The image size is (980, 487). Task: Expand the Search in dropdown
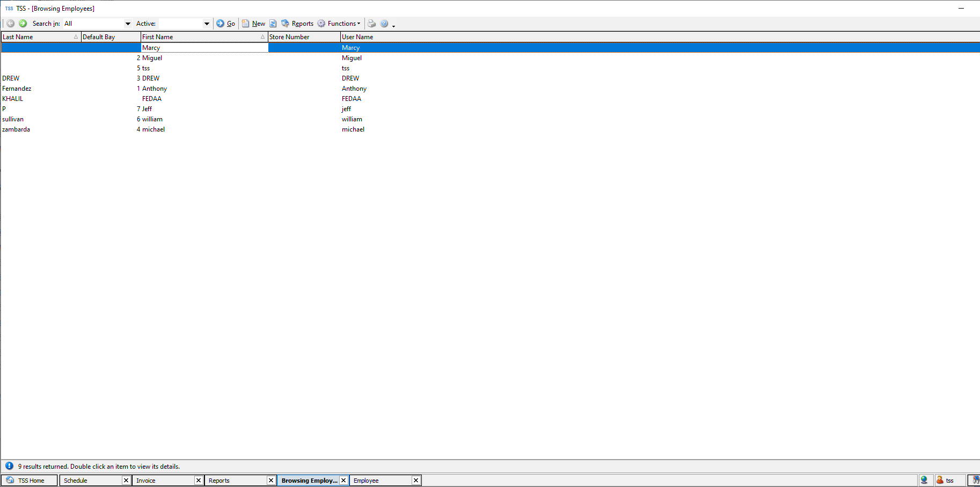(x=128, y=24)
